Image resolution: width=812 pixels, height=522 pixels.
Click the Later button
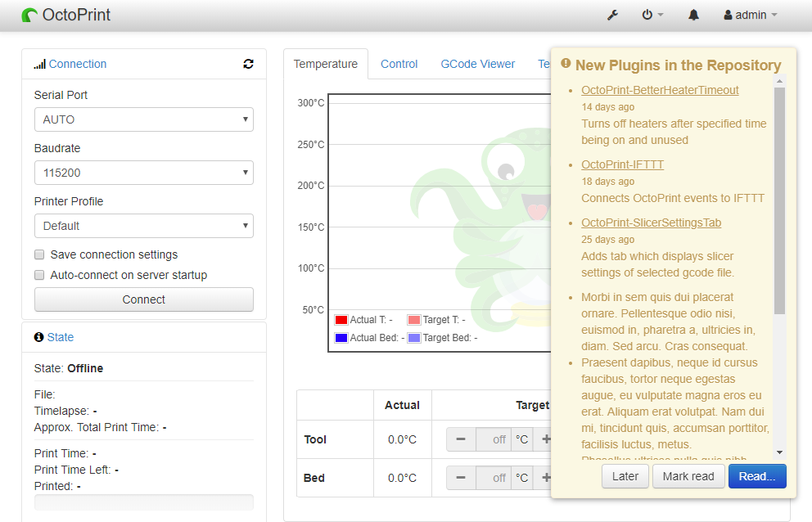625,476
